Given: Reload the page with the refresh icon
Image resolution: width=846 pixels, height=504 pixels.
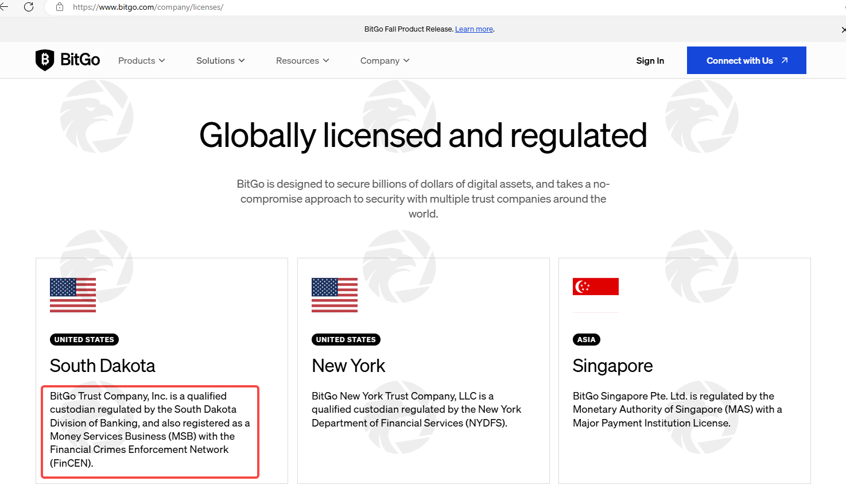Looking at the screenshot, I should (x=29, y=7).
